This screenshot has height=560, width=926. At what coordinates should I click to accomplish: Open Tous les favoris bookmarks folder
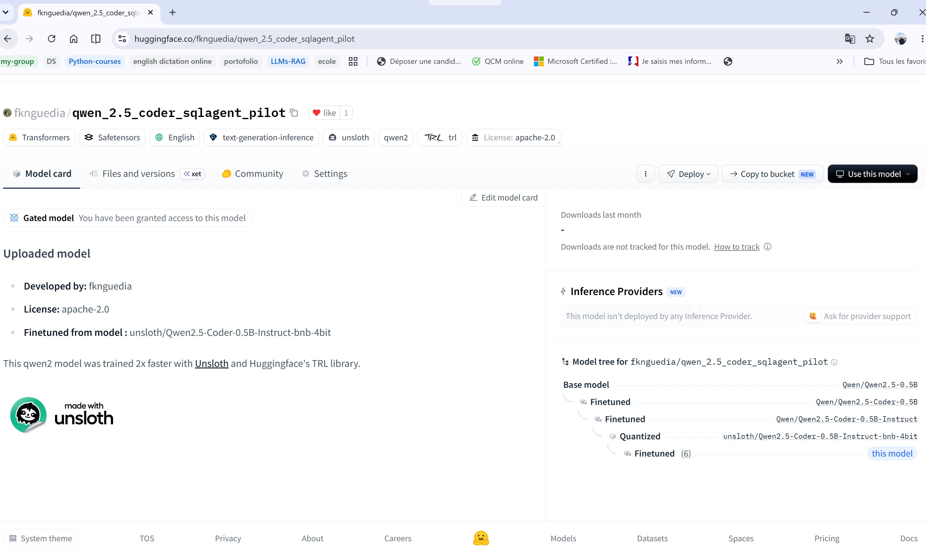click(x=895, y=61)
